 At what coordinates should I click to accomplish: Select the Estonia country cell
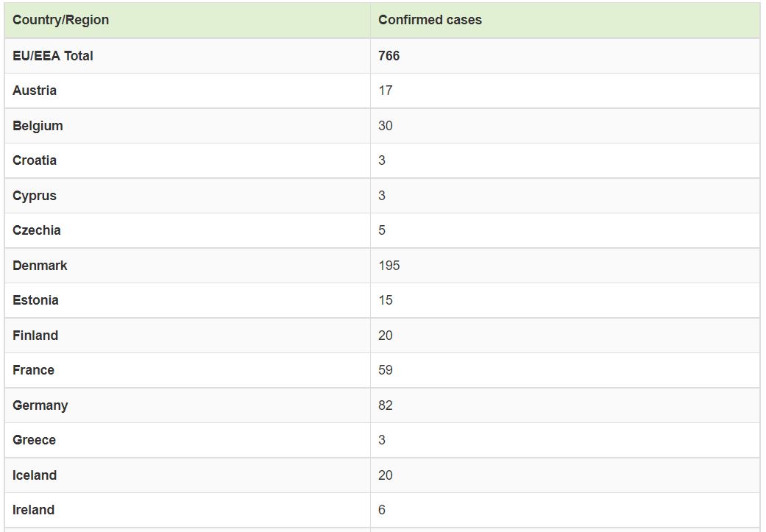(x=35, y=300)
